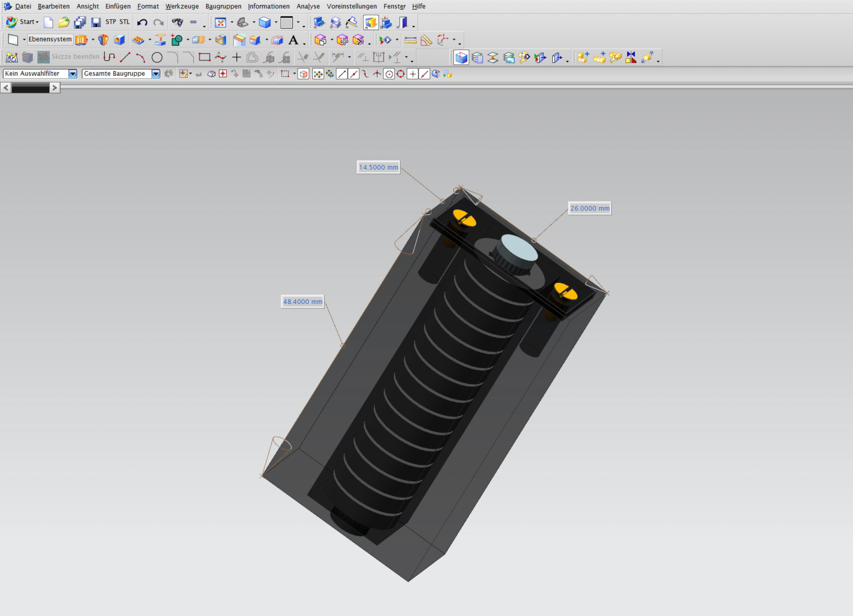The width and height of the screenshot is (853, 616).
Task: Select the Unite boolean tool
Action: 176,40
